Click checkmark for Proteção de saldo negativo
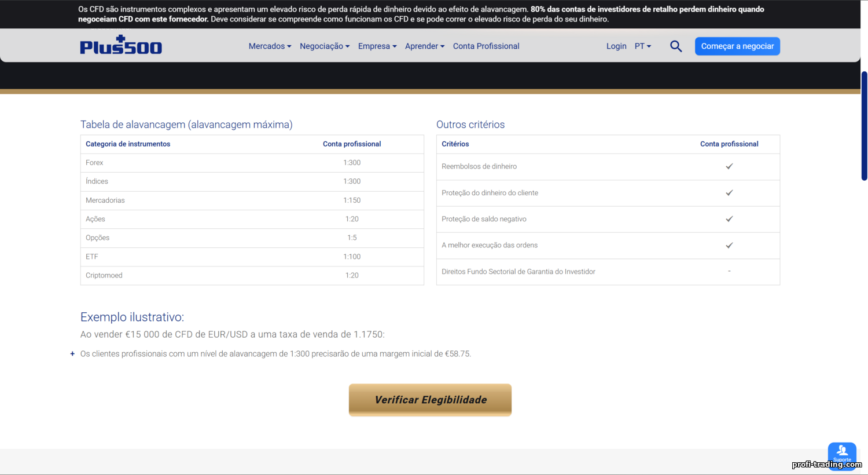Screen dimensions: 868x475 coord(729,219)
